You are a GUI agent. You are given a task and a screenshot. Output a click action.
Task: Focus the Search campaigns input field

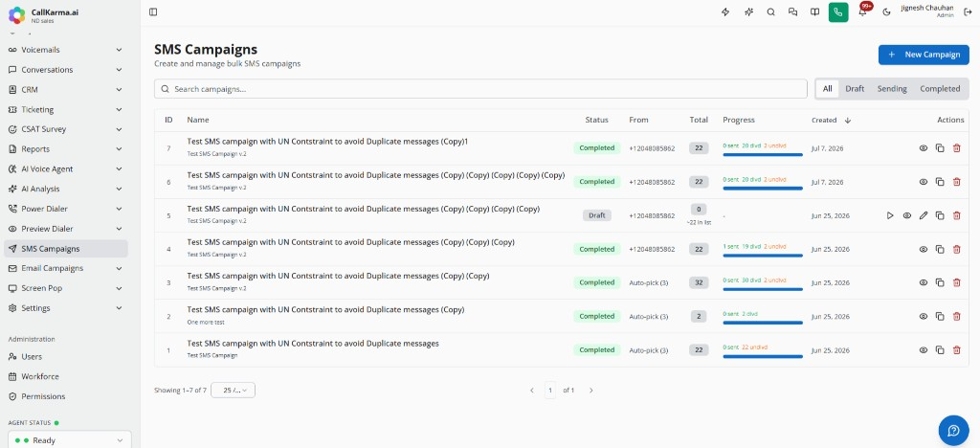pyautogui.click(x=480, y=89)
